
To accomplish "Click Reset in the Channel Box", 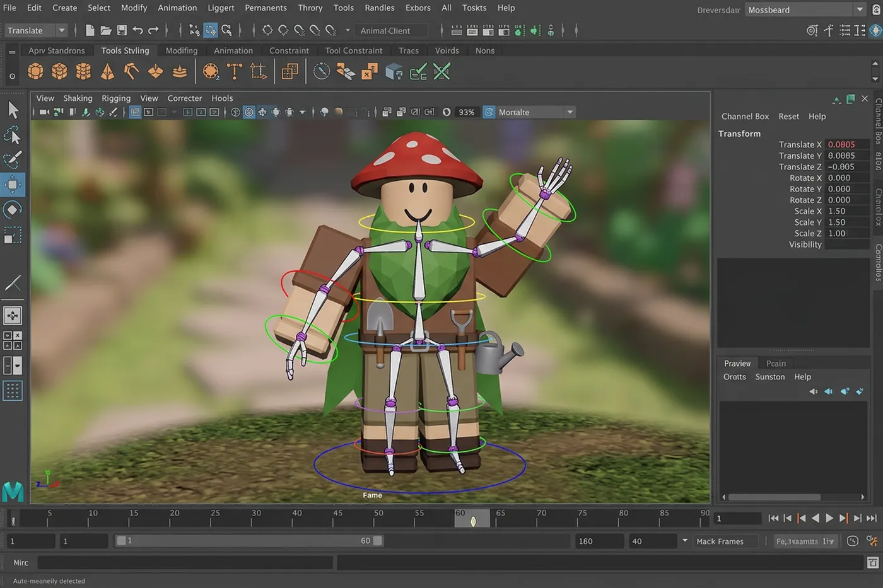I will (788, 117).
